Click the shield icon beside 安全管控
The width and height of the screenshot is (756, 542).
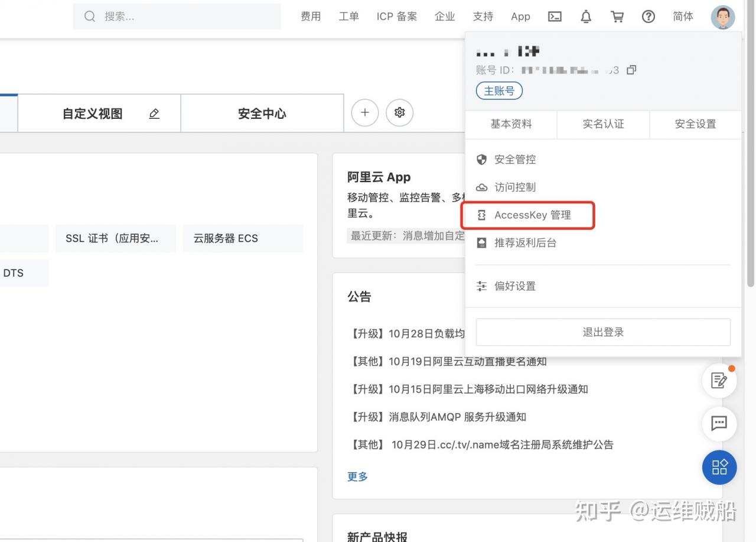coord(482,160)
